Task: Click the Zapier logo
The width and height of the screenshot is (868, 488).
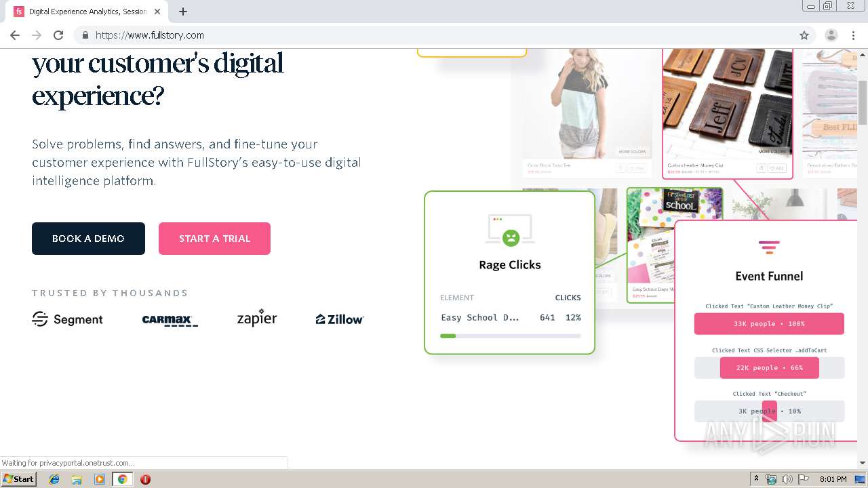Action: (x=256, y=319)
